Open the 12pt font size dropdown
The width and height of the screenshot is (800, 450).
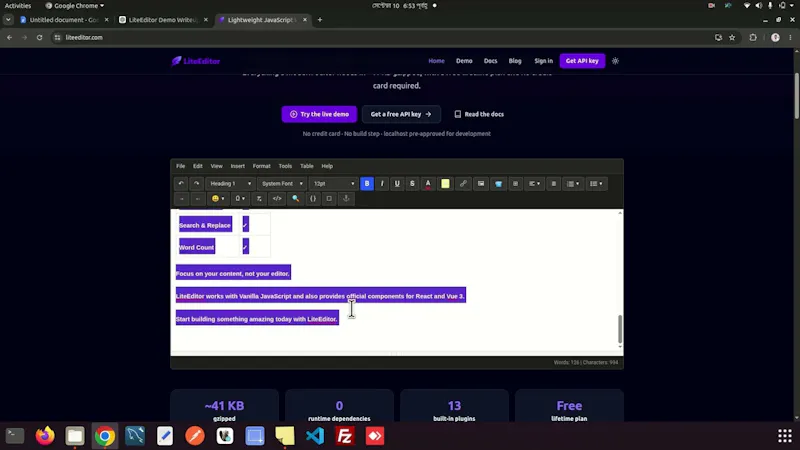334,184
